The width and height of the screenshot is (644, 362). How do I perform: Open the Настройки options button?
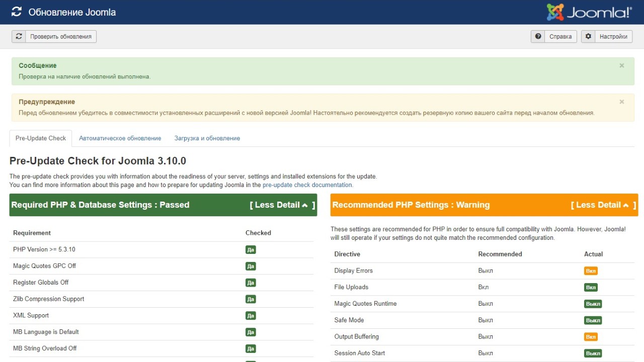coord(607,37)
